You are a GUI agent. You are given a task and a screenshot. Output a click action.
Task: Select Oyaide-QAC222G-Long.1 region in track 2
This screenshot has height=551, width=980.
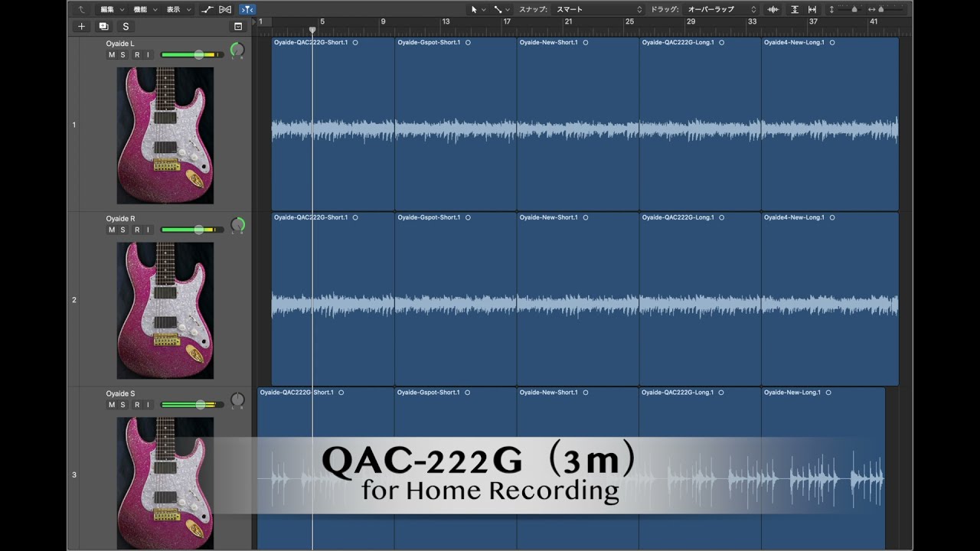click(x=700, y=299)
